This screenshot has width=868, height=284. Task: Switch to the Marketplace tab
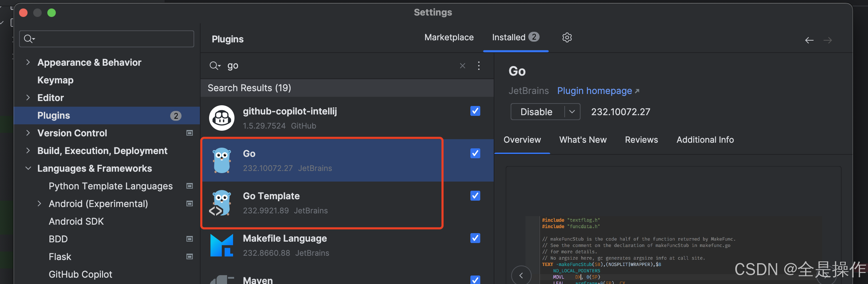[x=449, y=37]
